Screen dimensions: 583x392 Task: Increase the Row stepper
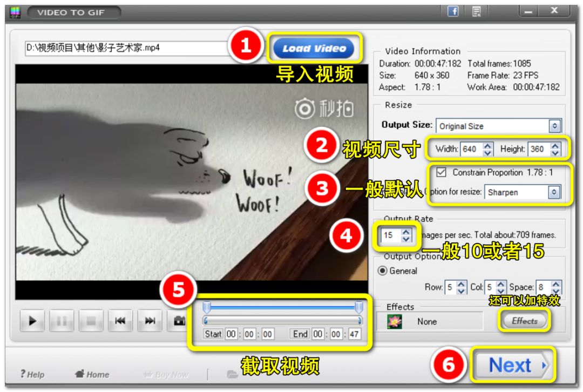pos(461,284)
